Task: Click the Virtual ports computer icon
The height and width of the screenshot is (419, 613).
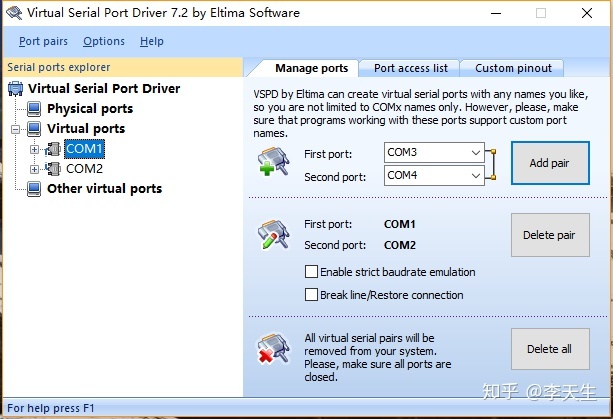Action: [34, 129]
